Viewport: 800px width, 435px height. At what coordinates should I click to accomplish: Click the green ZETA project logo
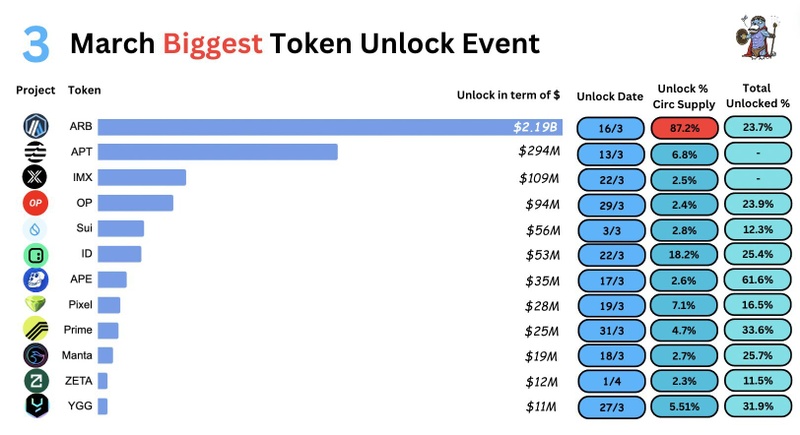[35, 380]
